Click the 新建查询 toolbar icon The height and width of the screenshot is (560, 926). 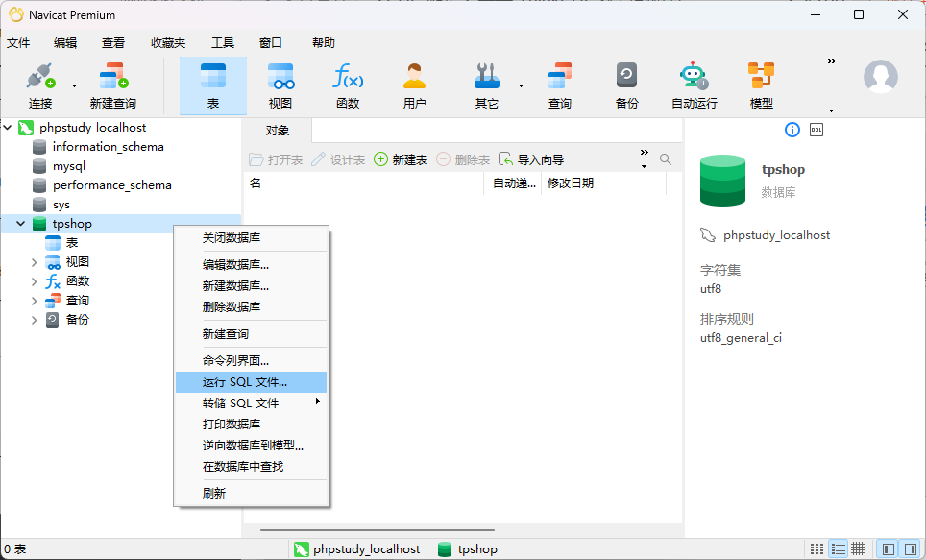click(112, 85)
